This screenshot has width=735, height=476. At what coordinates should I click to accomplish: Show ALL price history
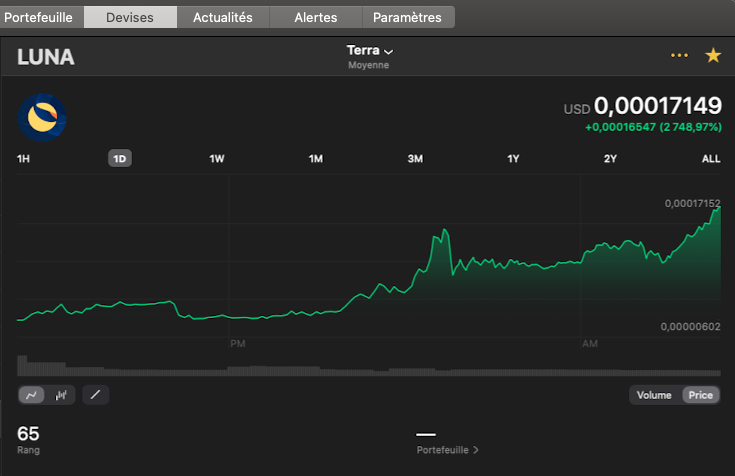pos(711,159)
